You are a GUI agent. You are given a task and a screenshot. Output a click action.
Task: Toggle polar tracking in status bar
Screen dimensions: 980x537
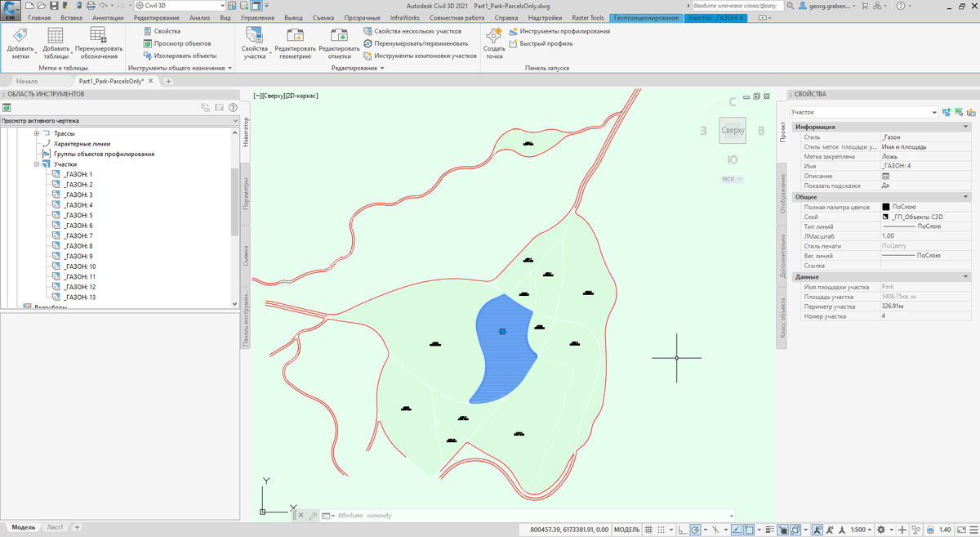(x=695, y=529)
